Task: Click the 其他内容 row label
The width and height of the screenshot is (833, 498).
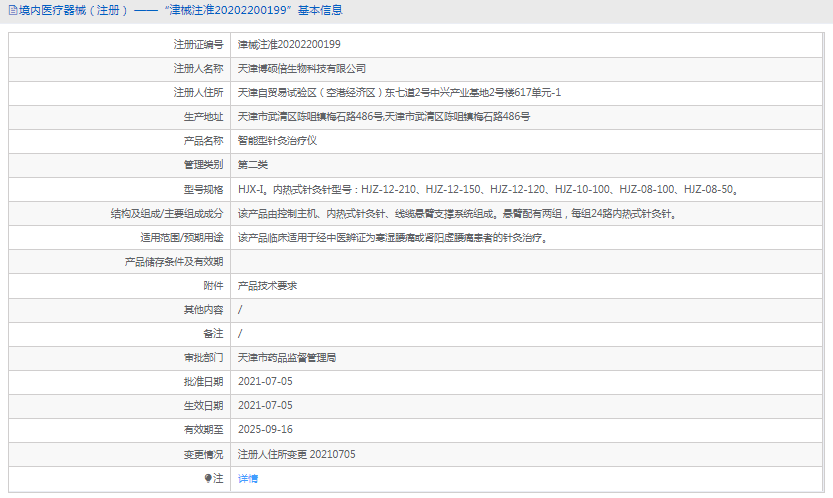Action: click(203, 309)
